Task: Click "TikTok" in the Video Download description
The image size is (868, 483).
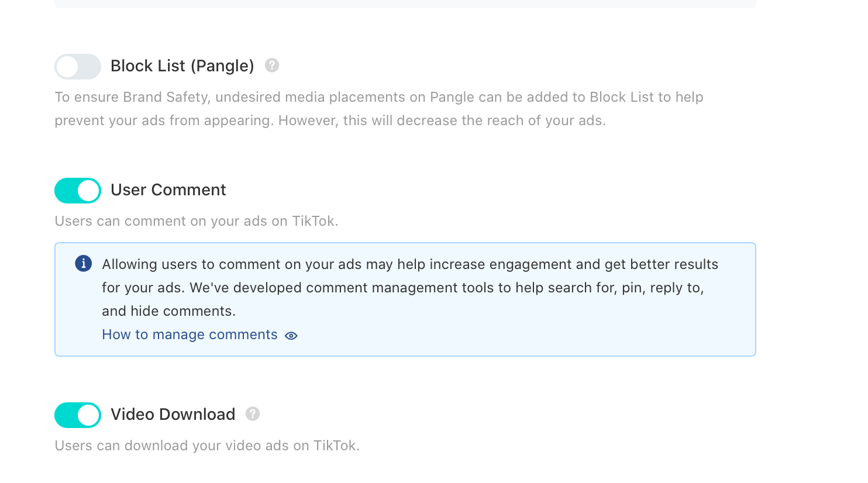Action: point(334,446)
